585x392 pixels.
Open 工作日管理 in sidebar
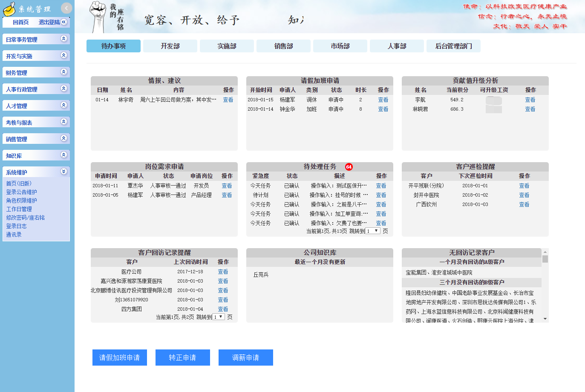pyautogui.click(x=19, y=209)
